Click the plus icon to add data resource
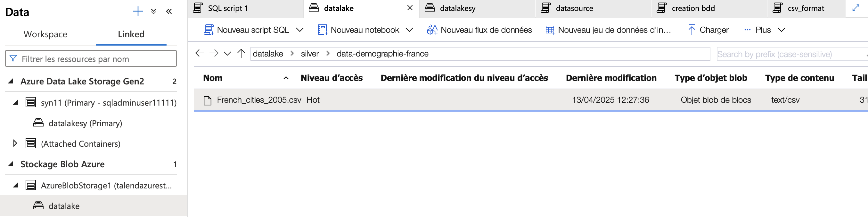This screenshot has height=217, width=868. tap(138, 12)
